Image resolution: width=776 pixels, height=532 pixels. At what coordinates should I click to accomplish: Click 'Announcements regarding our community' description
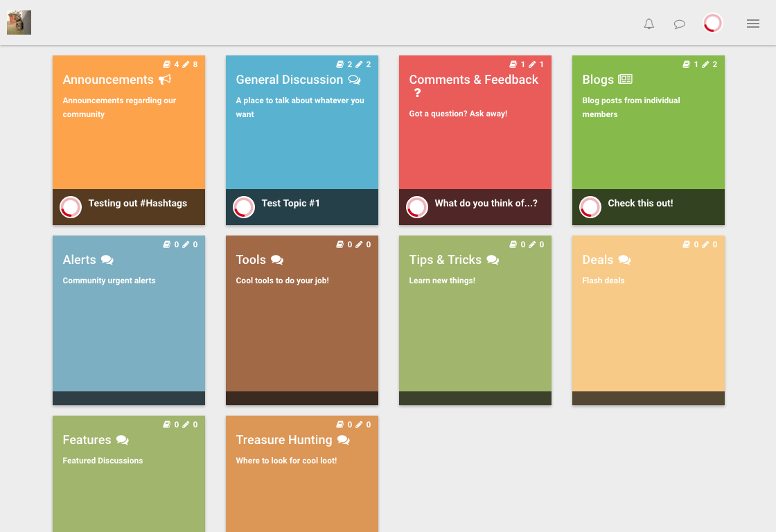[119, 107]
